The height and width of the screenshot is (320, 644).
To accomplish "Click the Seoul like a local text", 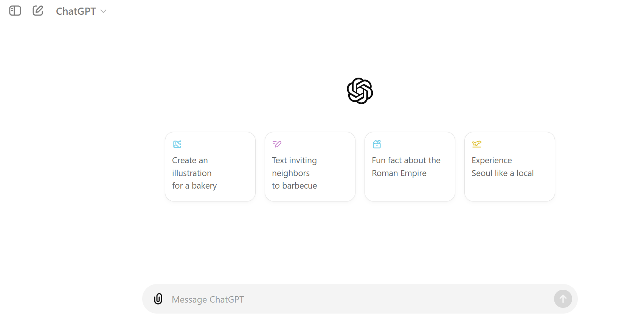I will 503,173.
